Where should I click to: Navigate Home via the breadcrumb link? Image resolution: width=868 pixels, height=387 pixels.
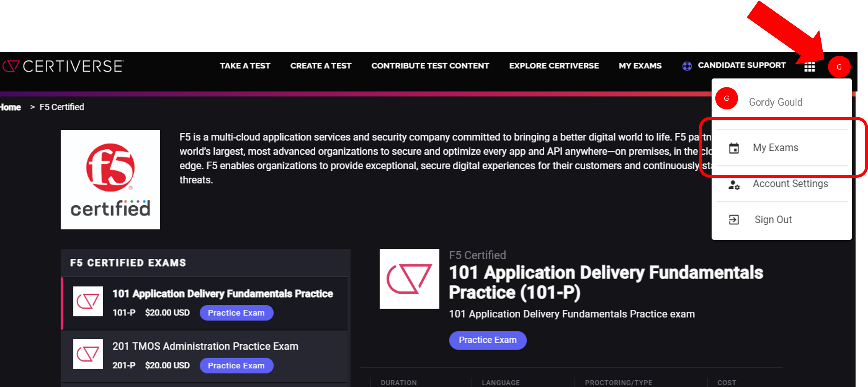10,107
